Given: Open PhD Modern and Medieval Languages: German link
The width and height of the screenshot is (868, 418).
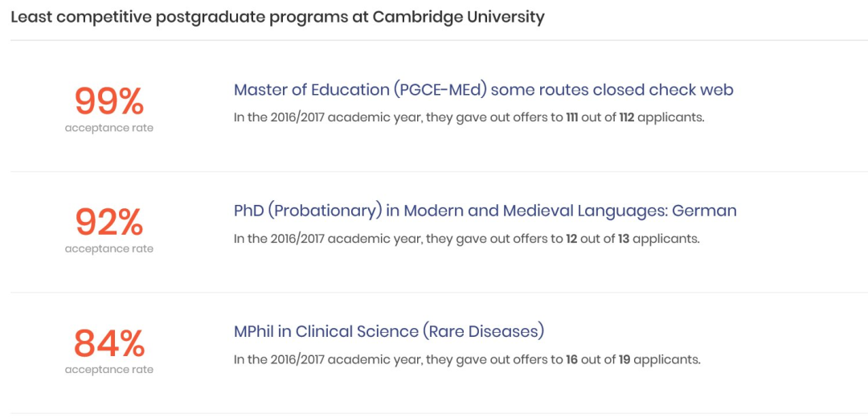Looking at the screenshot, I should (485, 211).
